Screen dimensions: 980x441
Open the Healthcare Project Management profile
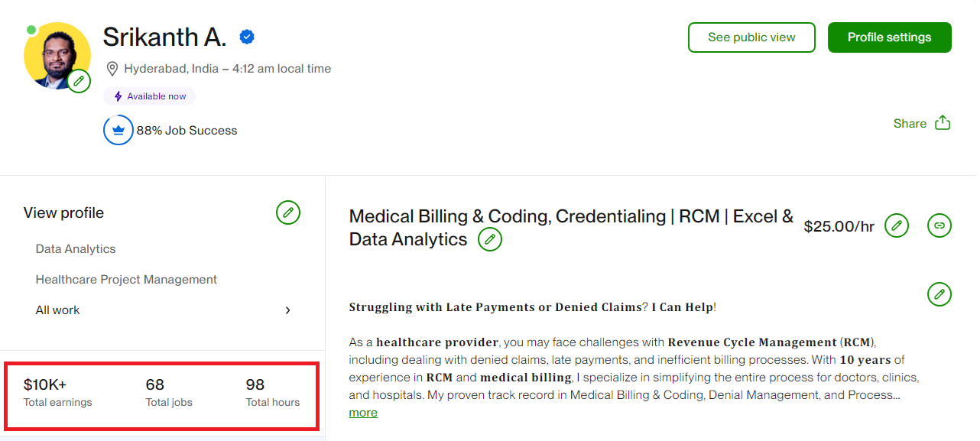click(x=126, y=279)
